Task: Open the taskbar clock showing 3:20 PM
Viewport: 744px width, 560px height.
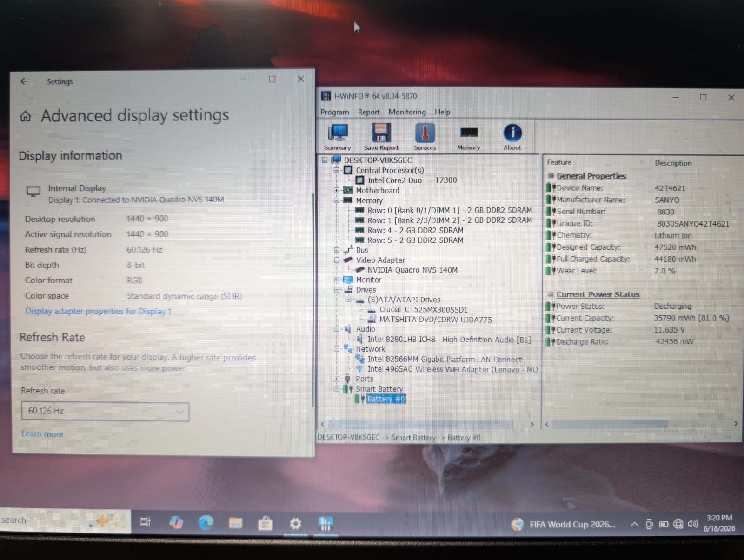Action: point(719,523)
